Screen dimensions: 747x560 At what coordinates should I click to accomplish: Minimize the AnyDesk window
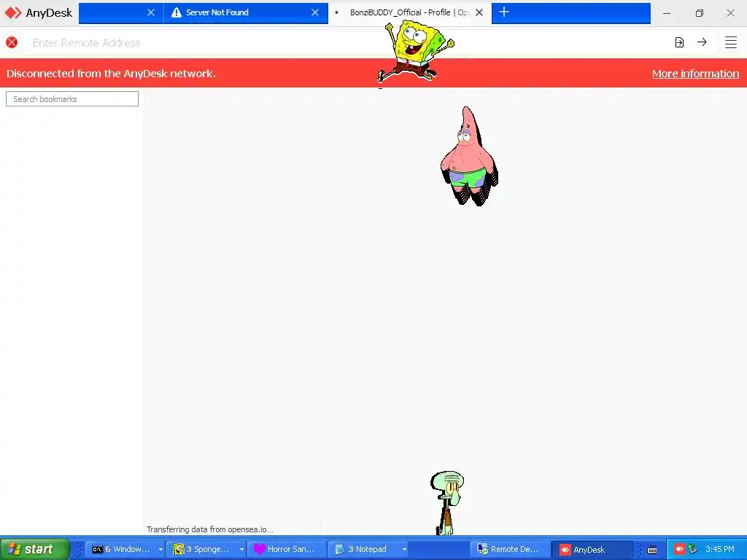click(667, 13)
